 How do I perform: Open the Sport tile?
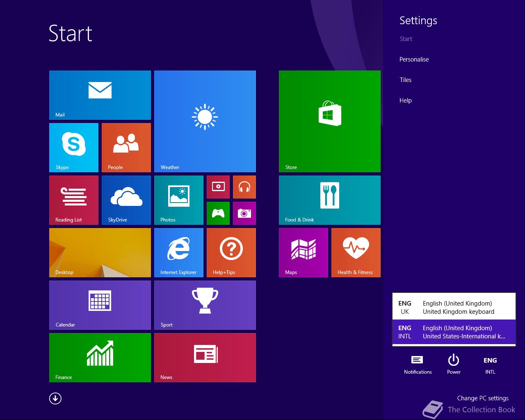click(x=205, y=305)
